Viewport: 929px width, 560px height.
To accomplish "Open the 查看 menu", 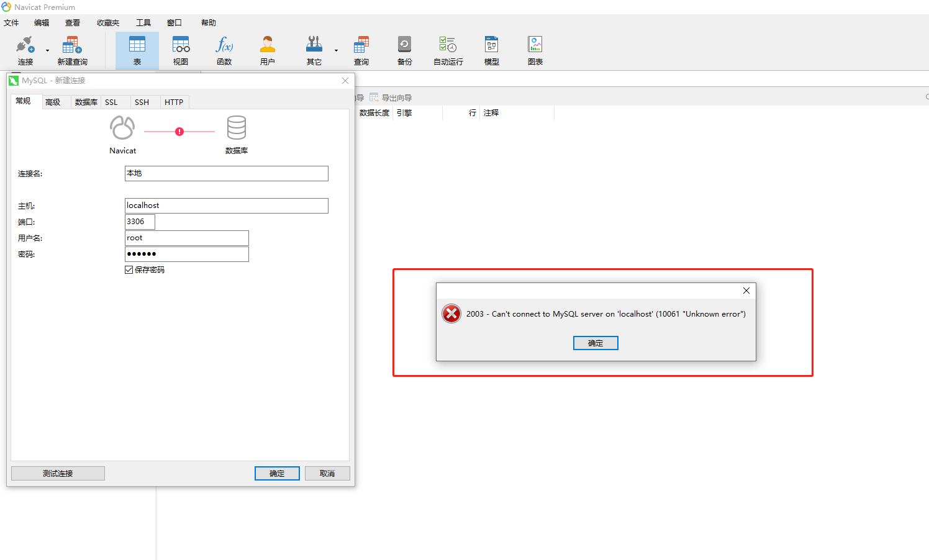I will click(x=73, y=23).
